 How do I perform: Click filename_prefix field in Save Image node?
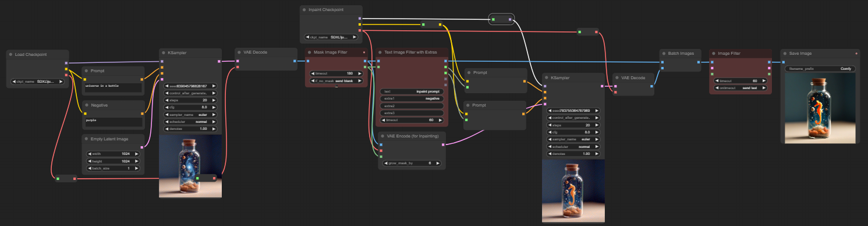(x=820, y=69)
